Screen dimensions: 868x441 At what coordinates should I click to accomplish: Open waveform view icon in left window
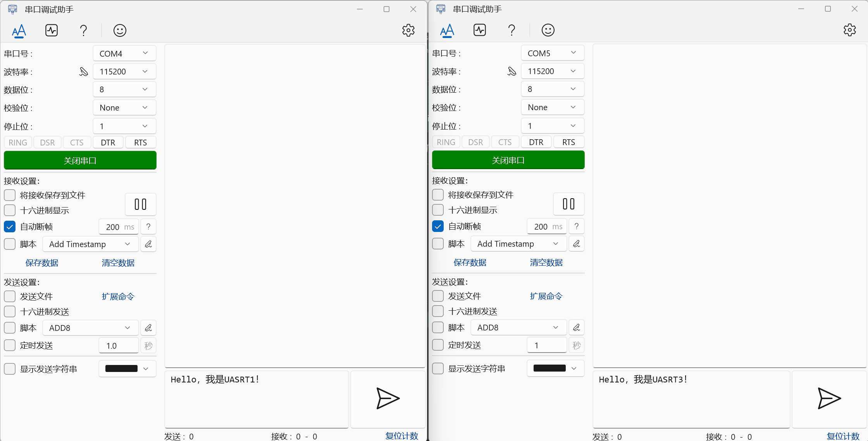tap(52, 30)
